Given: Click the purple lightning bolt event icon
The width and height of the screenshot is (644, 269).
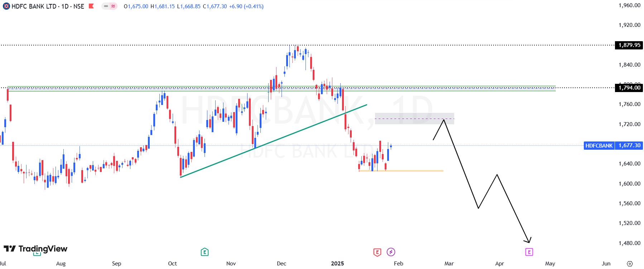Looking at the screenshot, I should [391, 252].
